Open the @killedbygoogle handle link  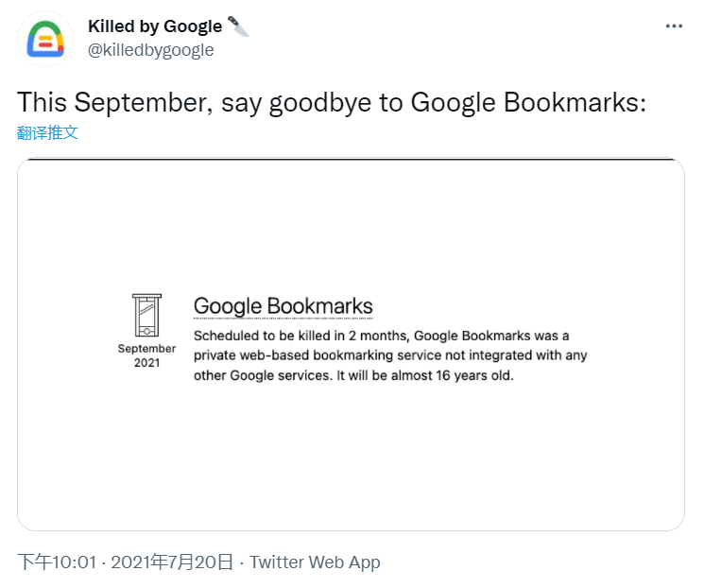pyautogui.click(x=151, y=50)
